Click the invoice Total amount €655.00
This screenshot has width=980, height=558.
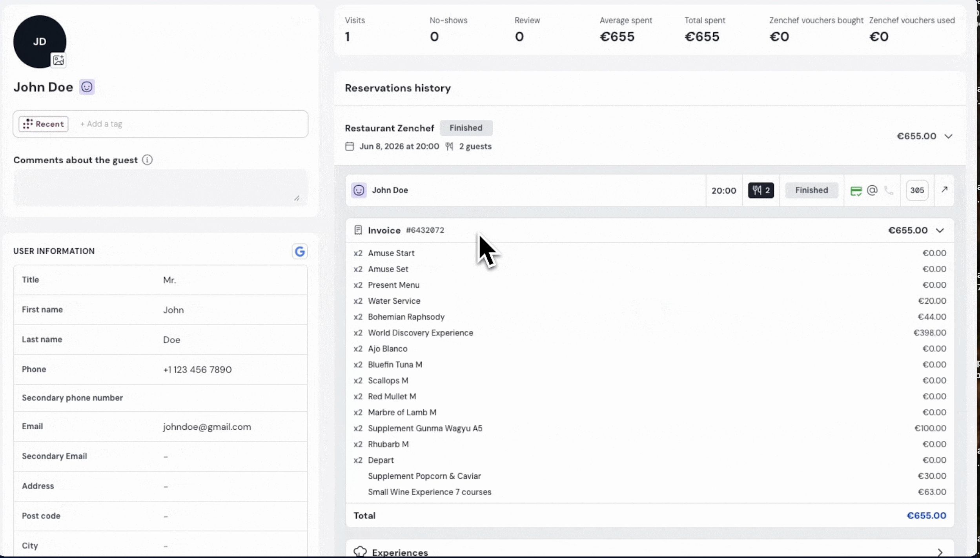coord(926,516)
